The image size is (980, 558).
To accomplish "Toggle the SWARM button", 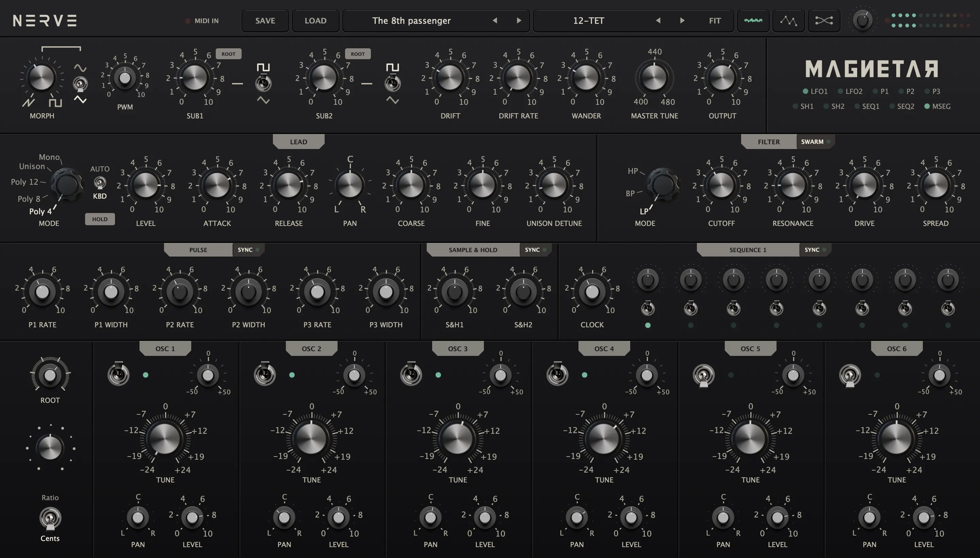I will (x=815, y=142).
